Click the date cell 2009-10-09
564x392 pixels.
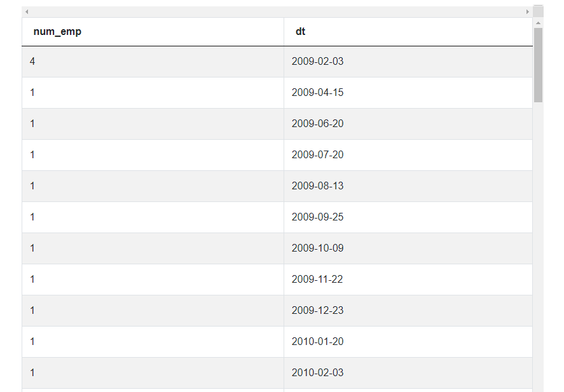pyautogui.click(x=317, y=248)
